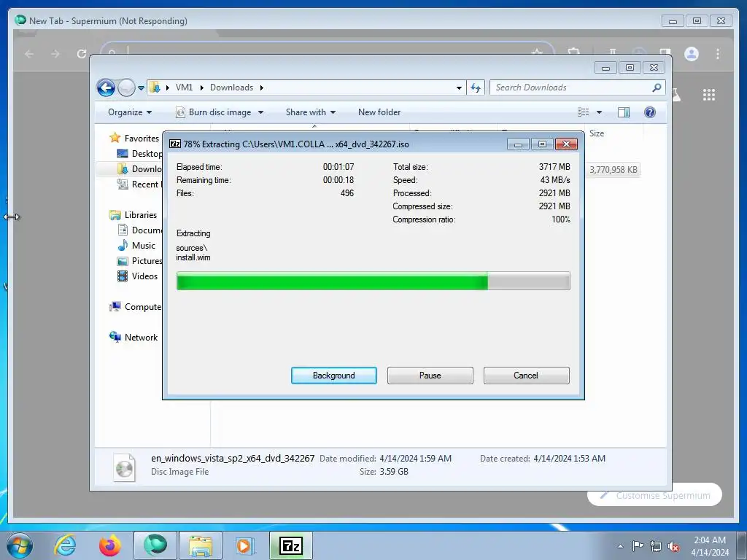Open Action Center flag icon
This screenshot has width=747, height=560.
(x=638, y=545)
